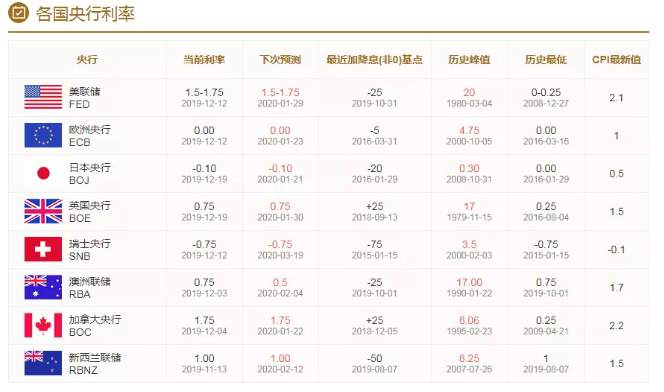
Task: Click BOC CPI value 2.2
Action: tap(616, 326)
